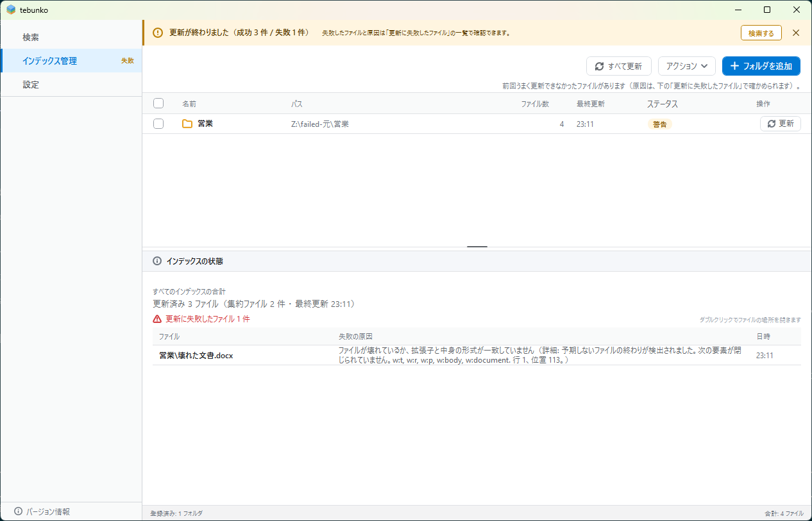Click the 警告 status badge

tap(659, 124)
